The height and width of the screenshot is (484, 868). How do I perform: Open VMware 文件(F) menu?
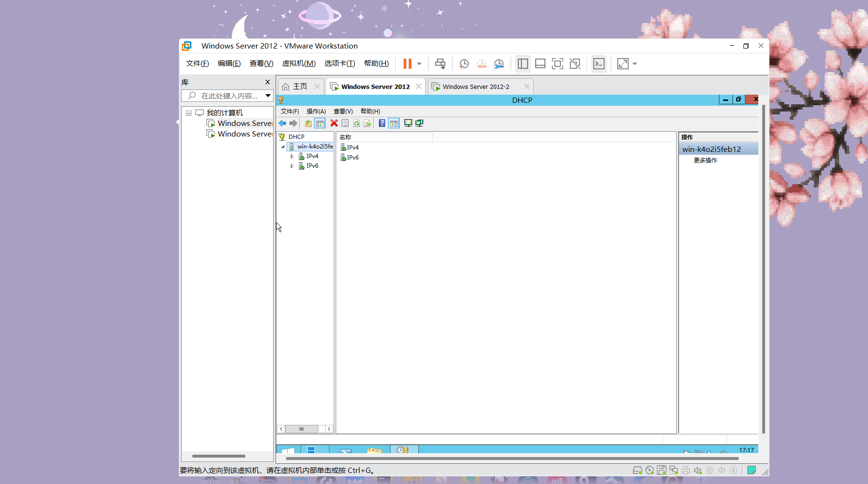pyautogui.click(x=197, y=63)
